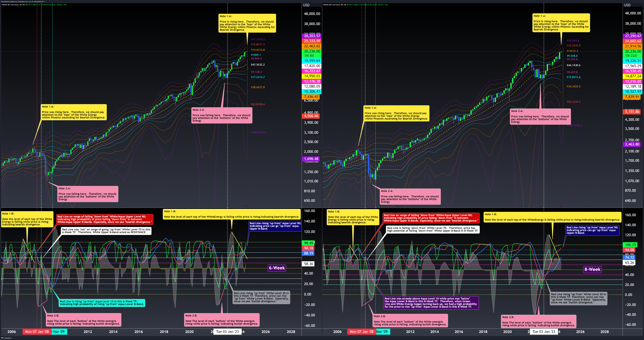Select the orange ⇑38.6⇓27.8 band label

[x=258, y=87]
